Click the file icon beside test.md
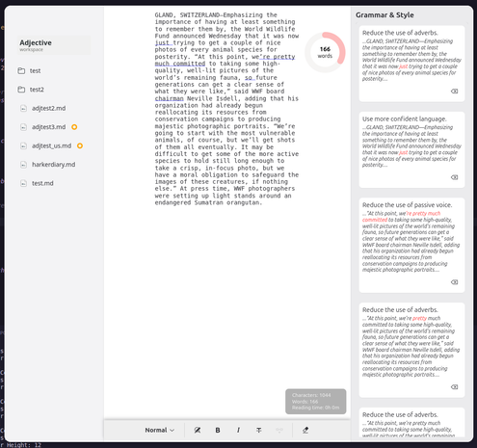 tap(23, 183)
